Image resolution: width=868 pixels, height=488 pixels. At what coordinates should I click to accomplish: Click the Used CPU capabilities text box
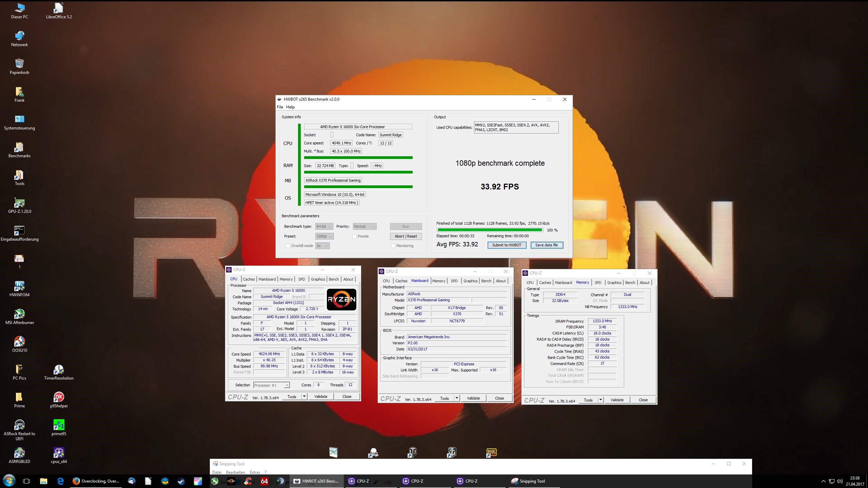click(516, 127)
